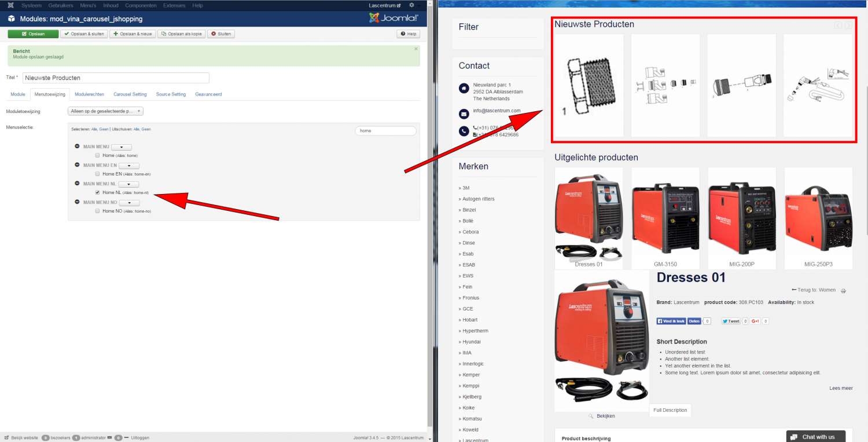868x442 pixels.
Task: Expand dropdown beside MAIN MENU NO
Action: (x=130, y=203)
